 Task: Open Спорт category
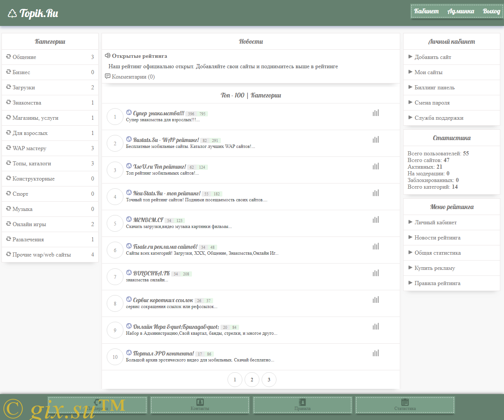pyautogui.click(x=50, y=194)
